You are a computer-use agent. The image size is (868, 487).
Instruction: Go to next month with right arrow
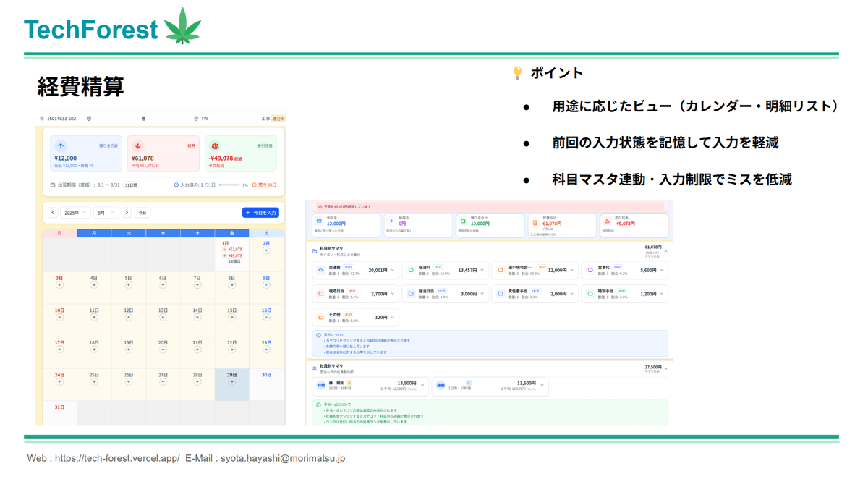(127, 213)
